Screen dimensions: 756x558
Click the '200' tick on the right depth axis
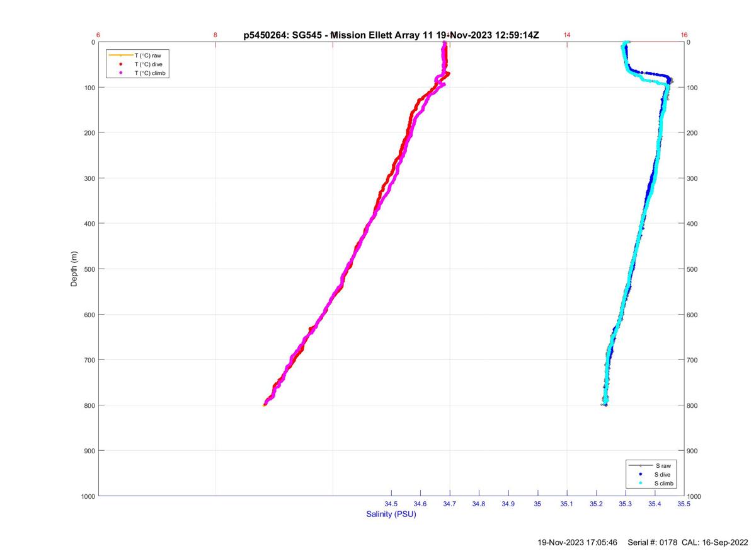pos(693,133)
